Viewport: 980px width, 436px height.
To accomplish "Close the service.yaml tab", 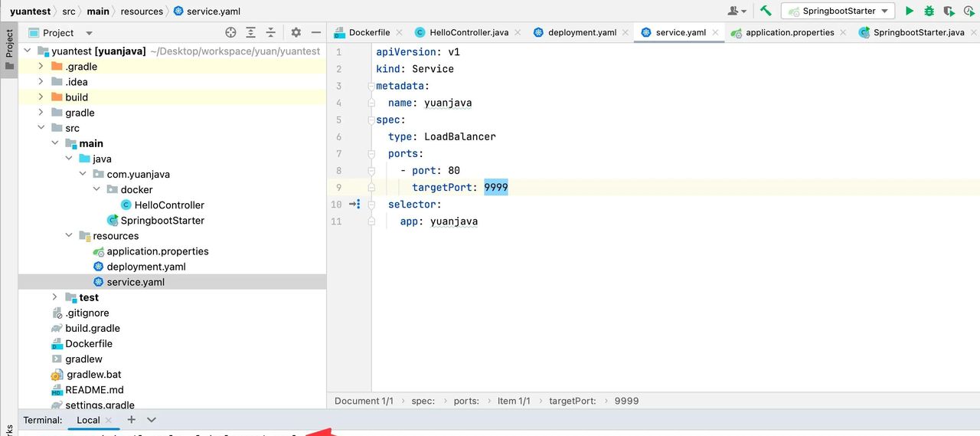I will [x=716, y=33].
